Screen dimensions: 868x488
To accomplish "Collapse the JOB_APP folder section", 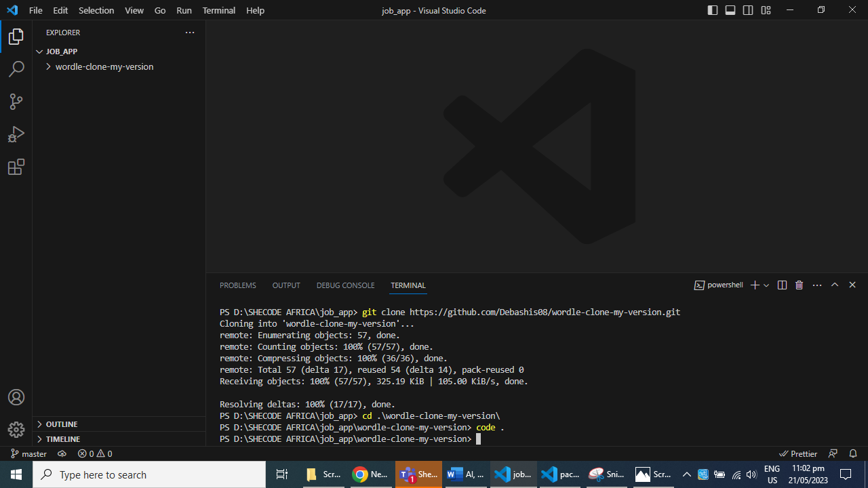I will (x=119, y=52).
